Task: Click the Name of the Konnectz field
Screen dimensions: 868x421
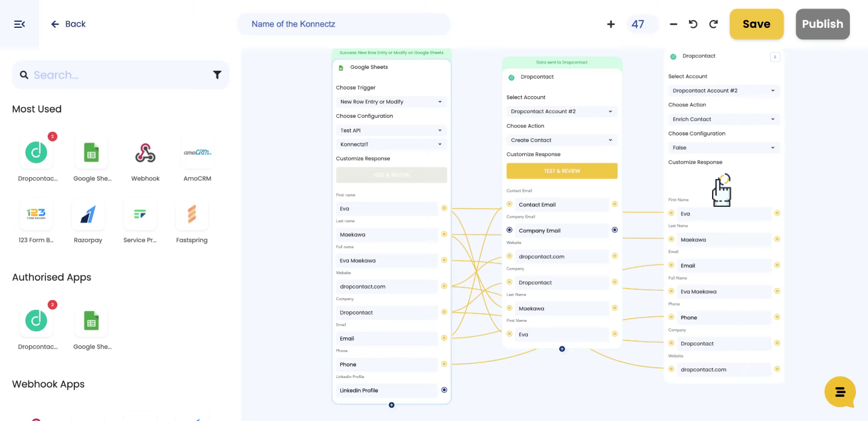Action: click(x=344, y=24)
